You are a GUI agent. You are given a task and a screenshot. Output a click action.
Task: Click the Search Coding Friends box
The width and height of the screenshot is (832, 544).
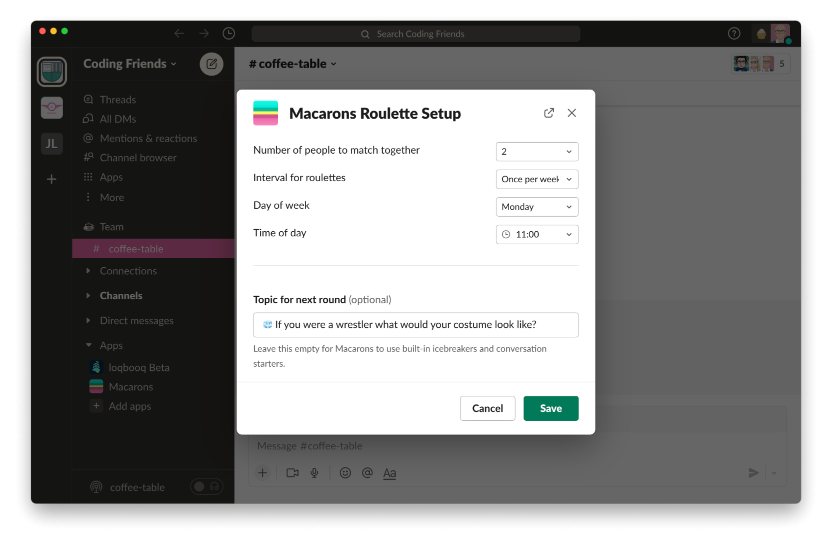(415, 33)
